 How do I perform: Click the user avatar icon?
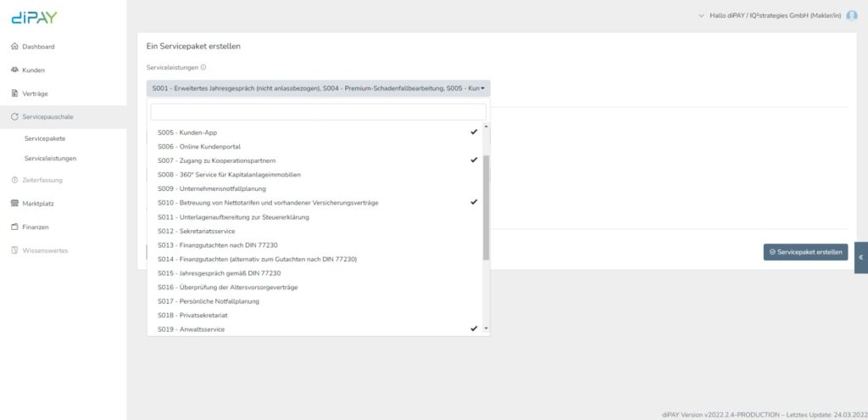pos(852,15)
